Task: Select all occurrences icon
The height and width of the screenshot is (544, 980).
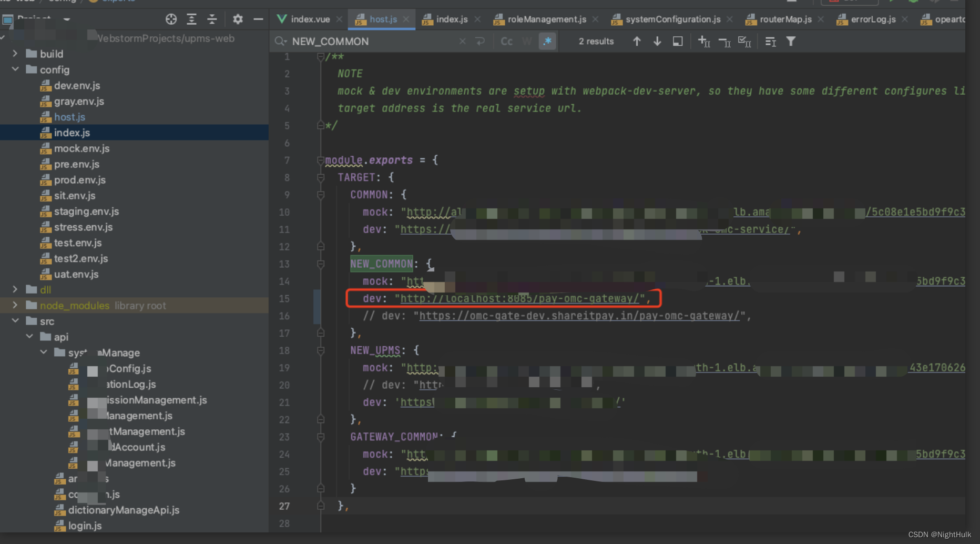Action: pyautogui.click(x=744, y=41)
